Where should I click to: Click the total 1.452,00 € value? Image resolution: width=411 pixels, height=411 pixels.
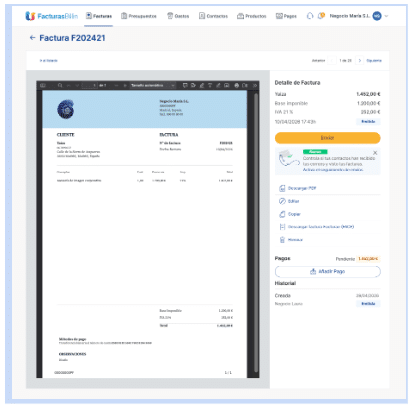[368, 94]
